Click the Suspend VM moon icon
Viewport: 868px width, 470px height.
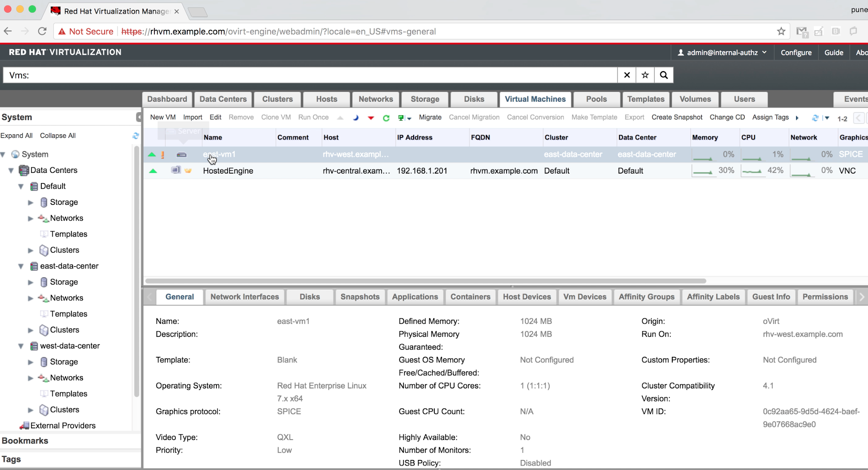pos(356,118)
